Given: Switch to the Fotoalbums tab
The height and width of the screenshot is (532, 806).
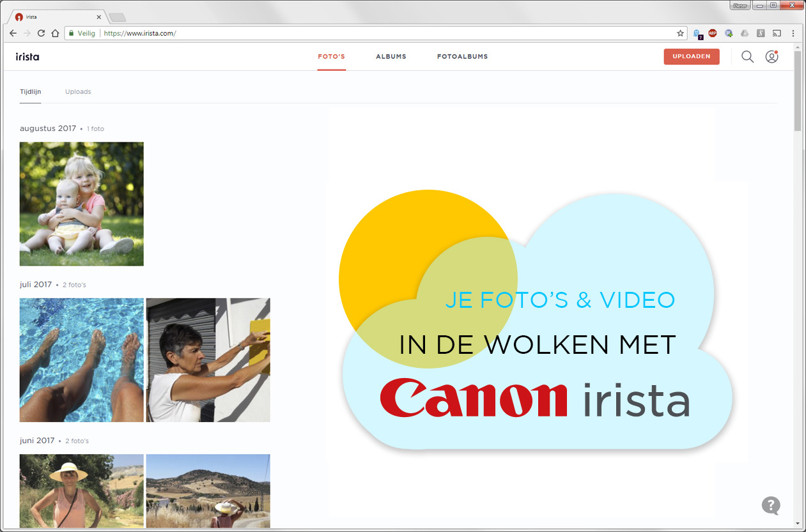Looking at the screenshot, I should tap(462, 57).
